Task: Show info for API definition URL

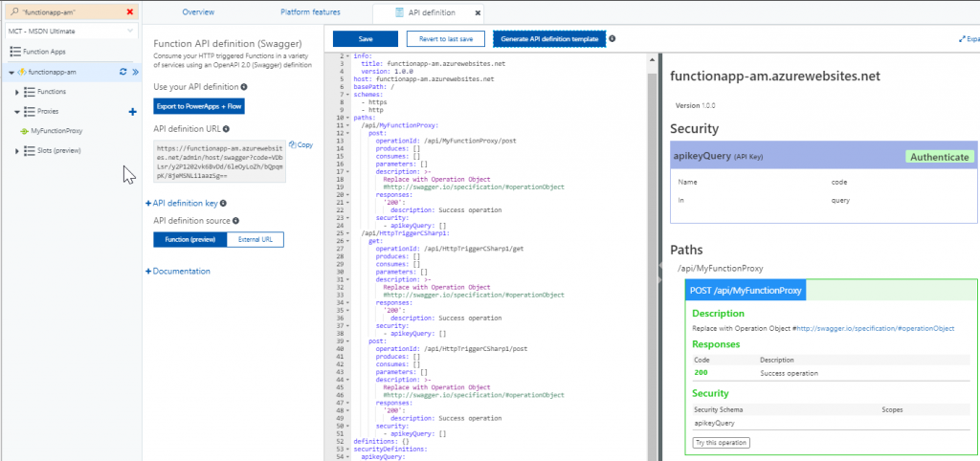Action: point(226,129)
